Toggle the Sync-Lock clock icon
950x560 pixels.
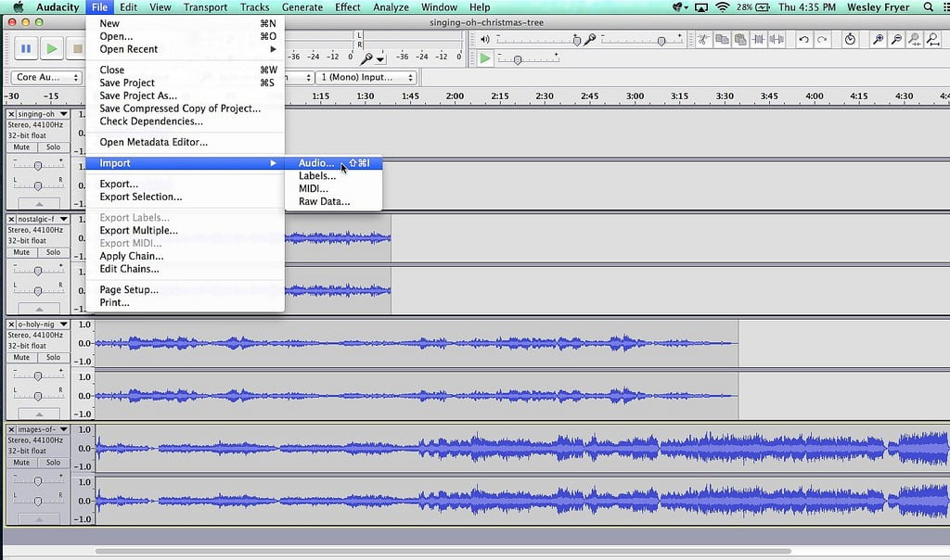click(850, 40)
